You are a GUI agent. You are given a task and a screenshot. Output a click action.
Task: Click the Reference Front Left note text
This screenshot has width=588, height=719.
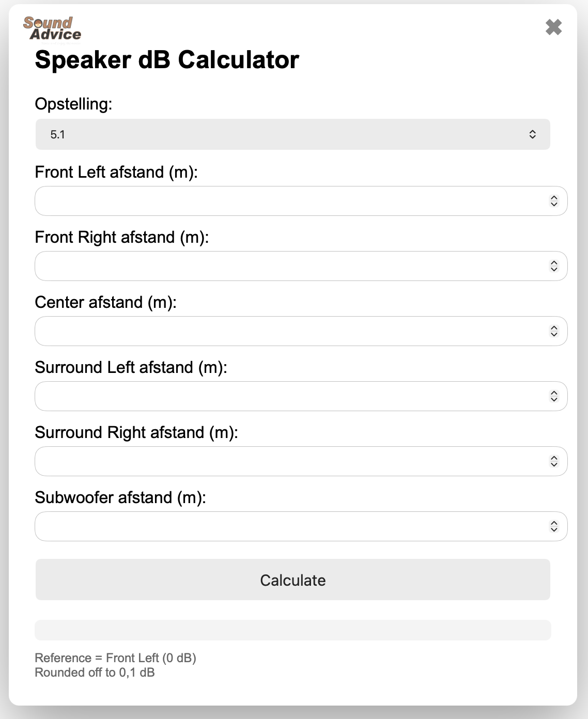click(115, 658)
